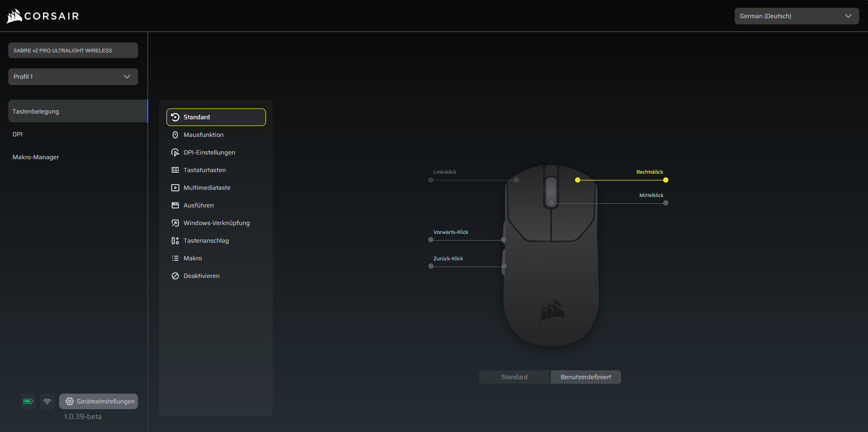The image size is (868, 432).
Task: Select the Deaktivieren disable icon
Action: click(175, 276)
